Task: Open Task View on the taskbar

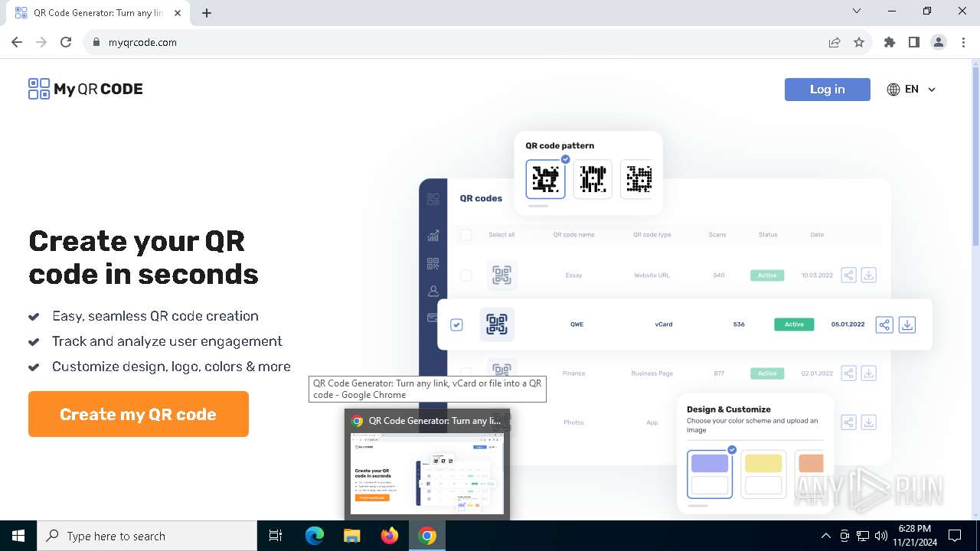Action: point(276,536)
